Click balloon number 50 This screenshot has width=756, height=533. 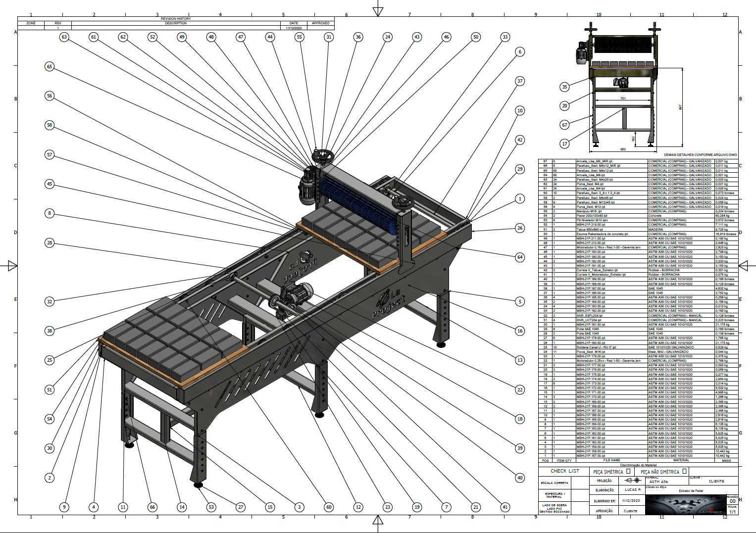tap(476, 37)
